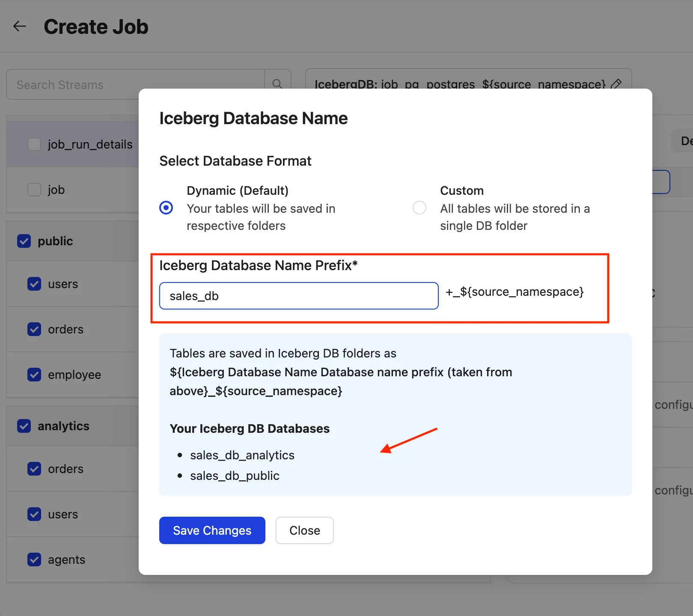This screenshot has height=616, width=693.
Task: Uncheck the analytics namespace checkbox
Action: pos(24,426)
